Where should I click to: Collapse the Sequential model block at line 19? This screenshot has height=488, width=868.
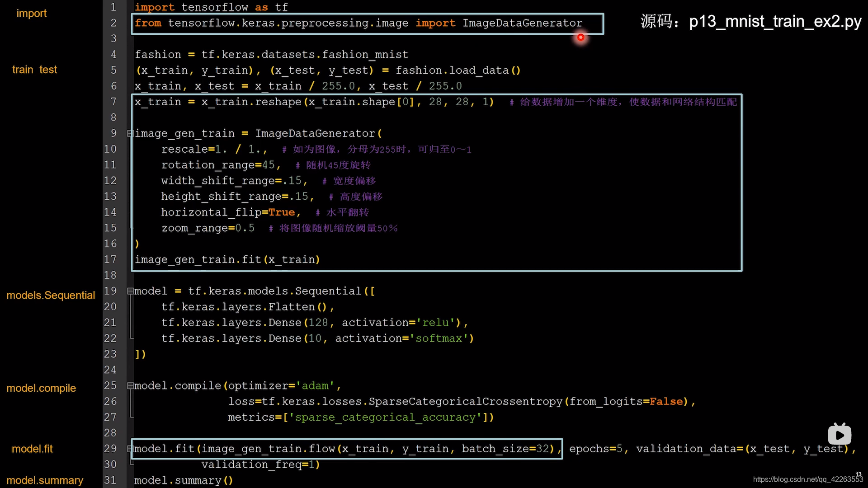(x=130, y=291)
